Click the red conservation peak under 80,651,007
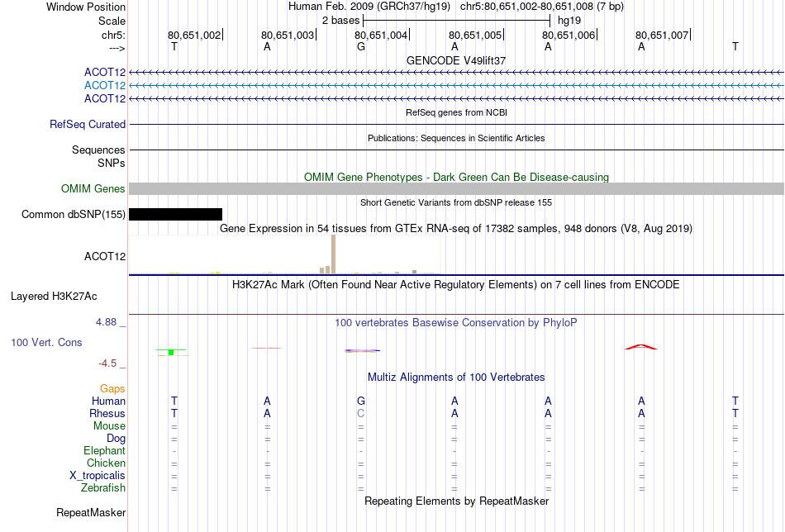785x532 pixels. click(641, 347)
